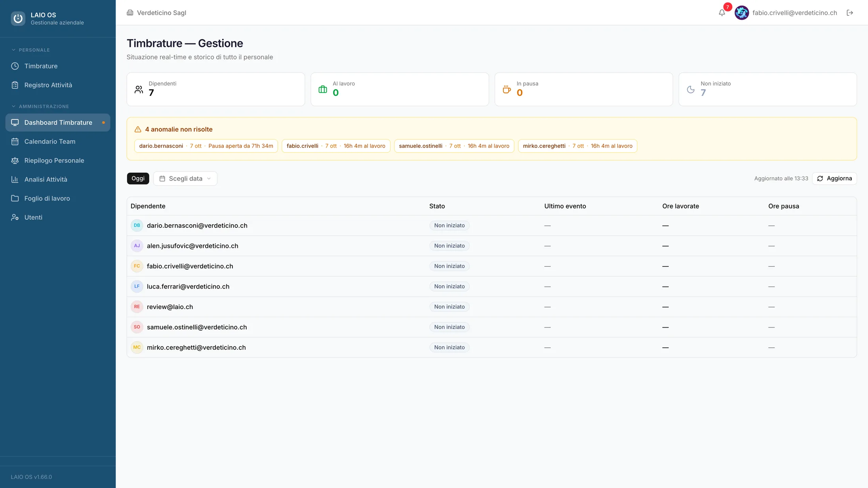Click the coffee cup icon in In pausa card
Viewport: 868px width, 488px height.
click(x=507, y=89)
